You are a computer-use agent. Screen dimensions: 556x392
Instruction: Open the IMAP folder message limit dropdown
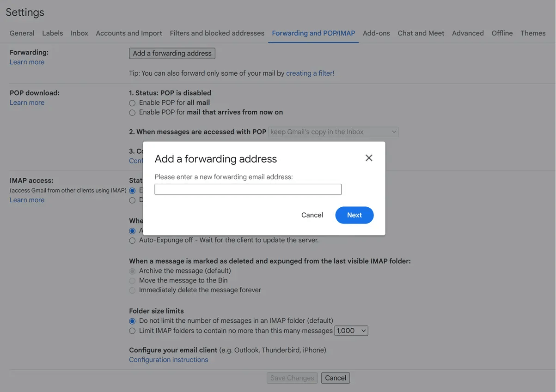point(351,331)
